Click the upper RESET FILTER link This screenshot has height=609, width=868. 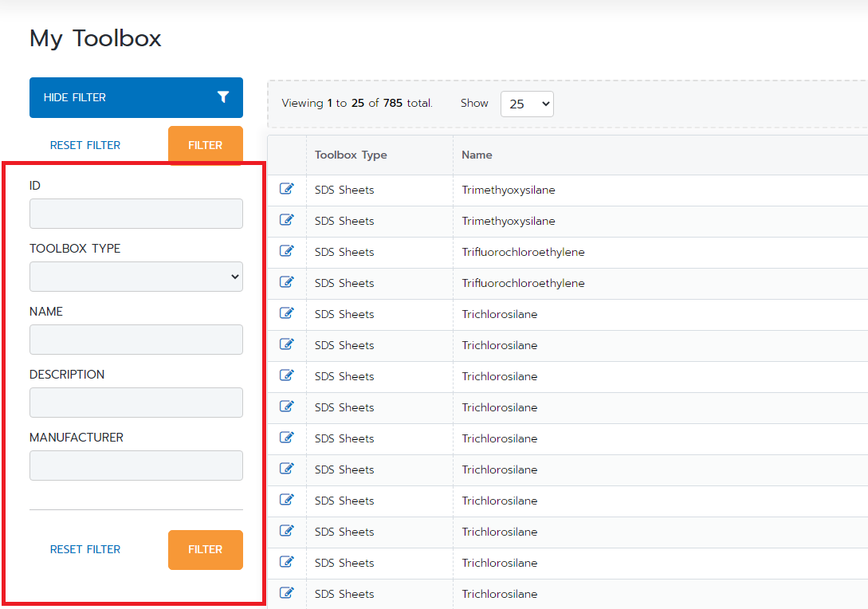coord(85,145)
